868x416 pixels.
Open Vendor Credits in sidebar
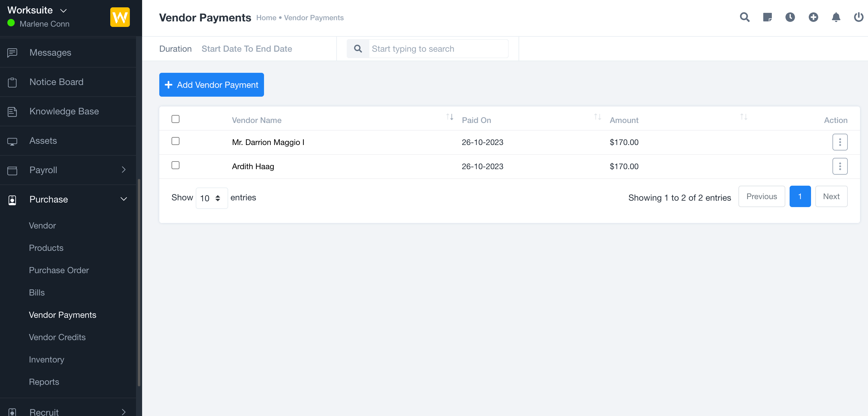pyautogui.click(x=57, y=337)
